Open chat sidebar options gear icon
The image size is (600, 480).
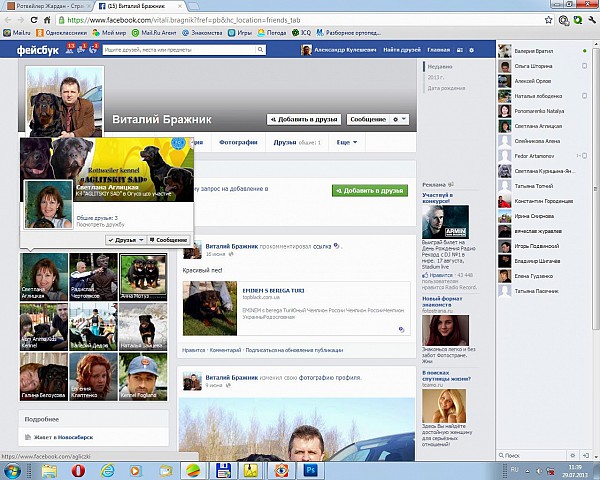(572, 456)
